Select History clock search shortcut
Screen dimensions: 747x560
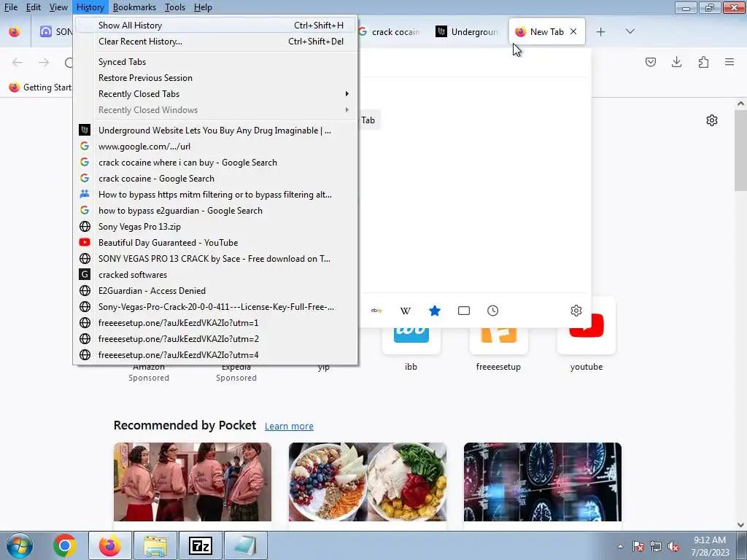click(492, 311)
